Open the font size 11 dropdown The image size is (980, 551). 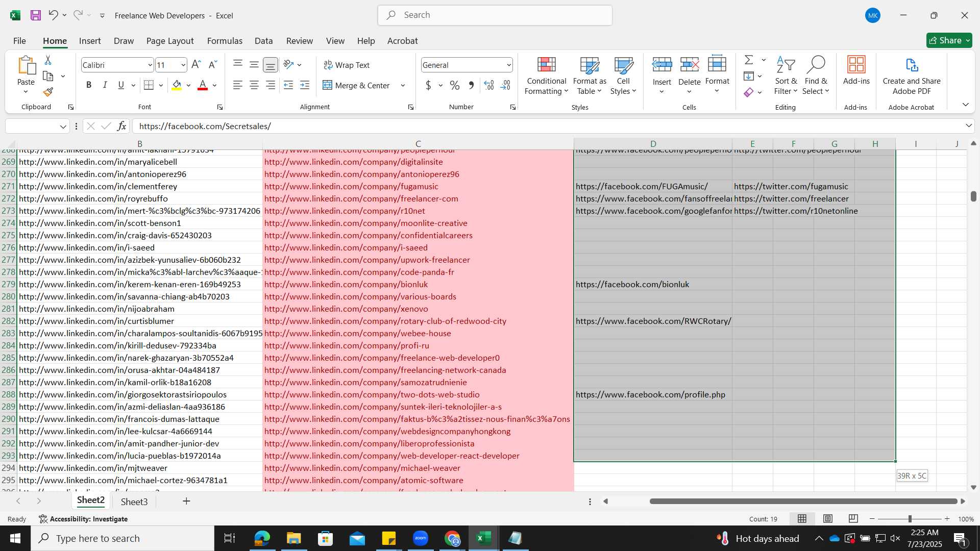(183, 65)
